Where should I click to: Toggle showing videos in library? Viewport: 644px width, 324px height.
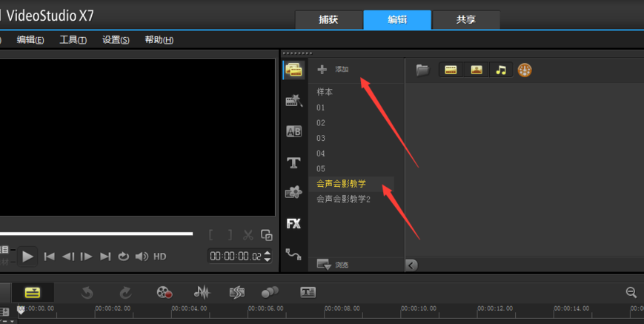pyautogui.click(x=451, y=70)
